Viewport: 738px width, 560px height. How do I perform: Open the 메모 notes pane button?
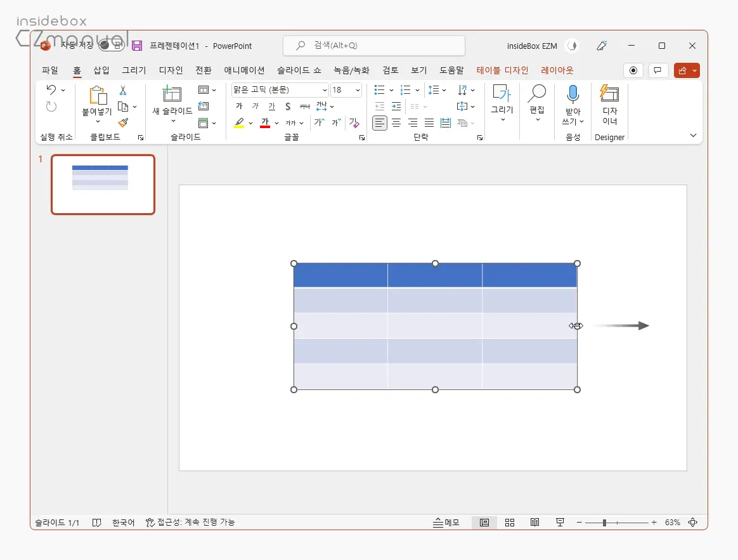point(446,523)
